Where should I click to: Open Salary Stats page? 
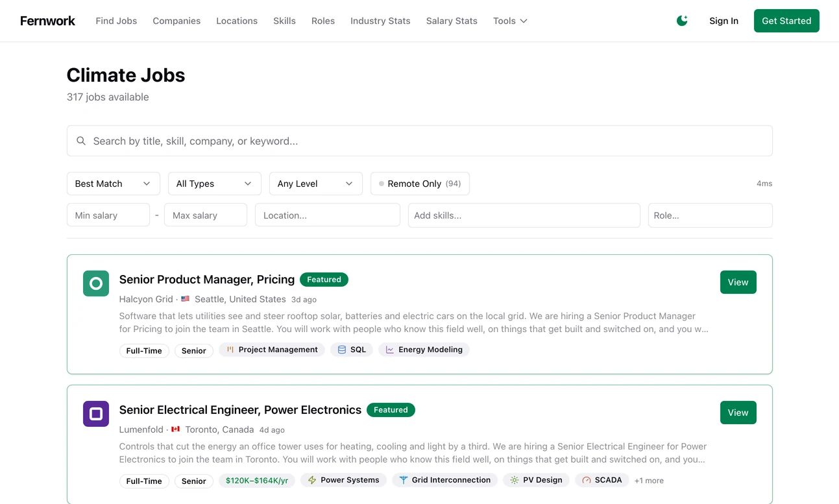(452, 21)
